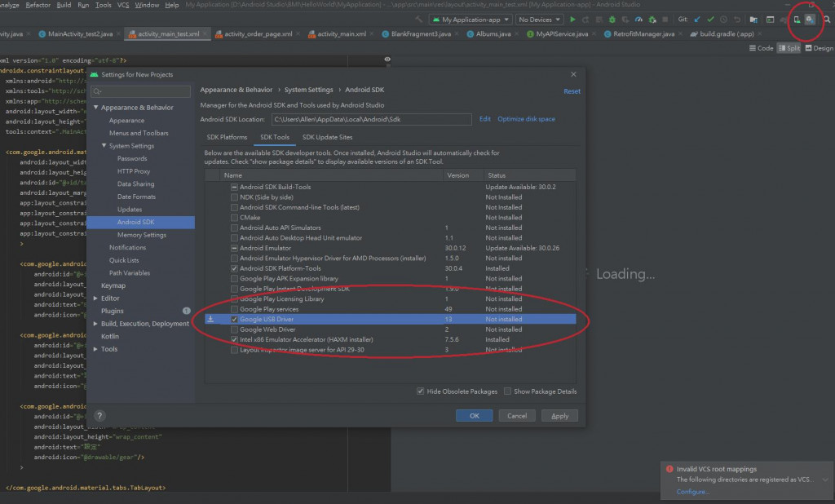
Task: Click the OK button
Action: coord(474,416)
